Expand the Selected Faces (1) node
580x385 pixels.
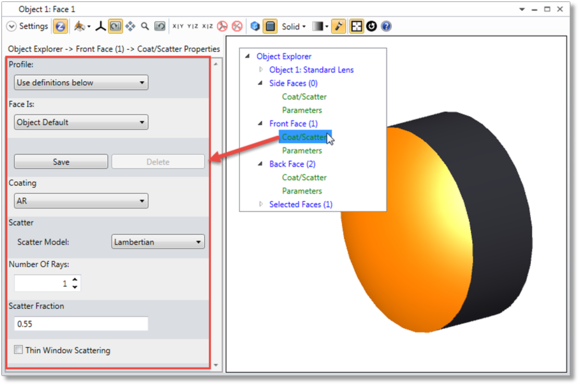(x=261, y=204)
